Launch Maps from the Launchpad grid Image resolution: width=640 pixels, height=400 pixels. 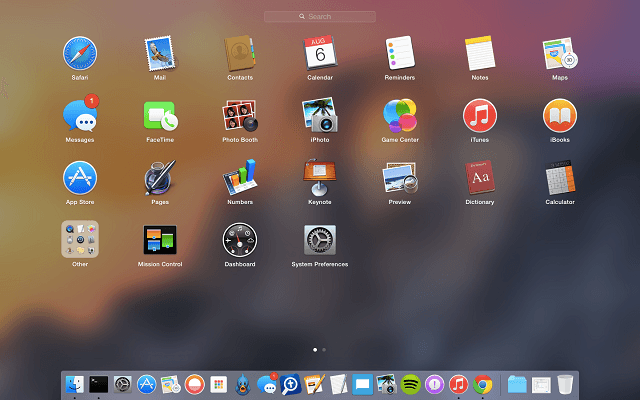pos(560,53)
